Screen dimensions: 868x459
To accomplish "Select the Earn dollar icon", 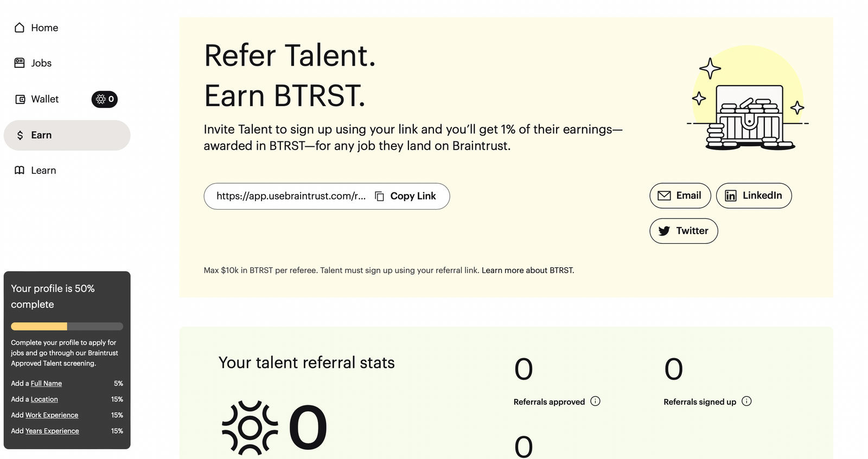I will click(x=20, y=135).
